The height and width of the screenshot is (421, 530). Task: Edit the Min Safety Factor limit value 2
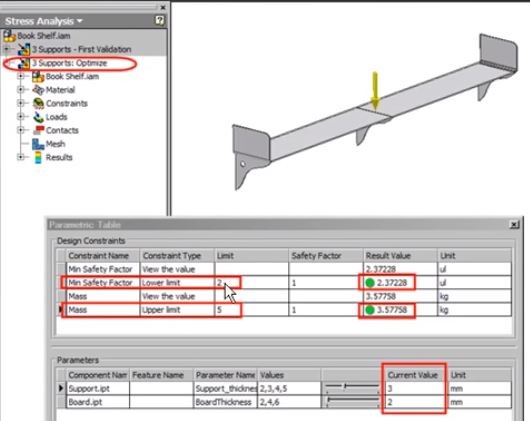(x=251, y=283)
